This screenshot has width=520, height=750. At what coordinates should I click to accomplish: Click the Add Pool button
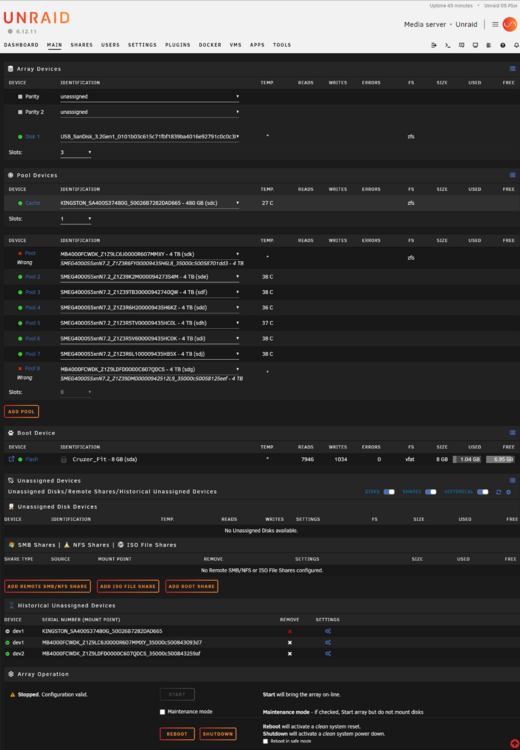click(x=22, y=411)
